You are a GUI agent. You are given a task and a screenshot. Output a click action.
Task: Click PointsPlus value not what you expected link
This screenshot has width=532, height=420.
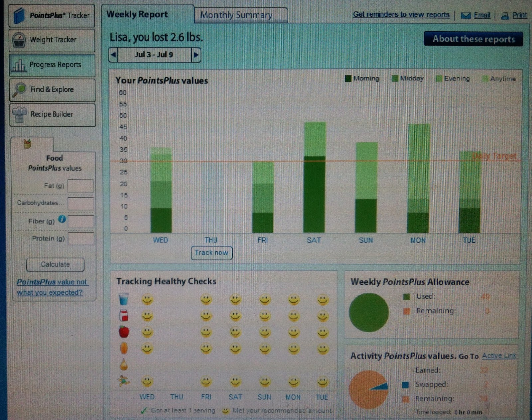point(52,287)
